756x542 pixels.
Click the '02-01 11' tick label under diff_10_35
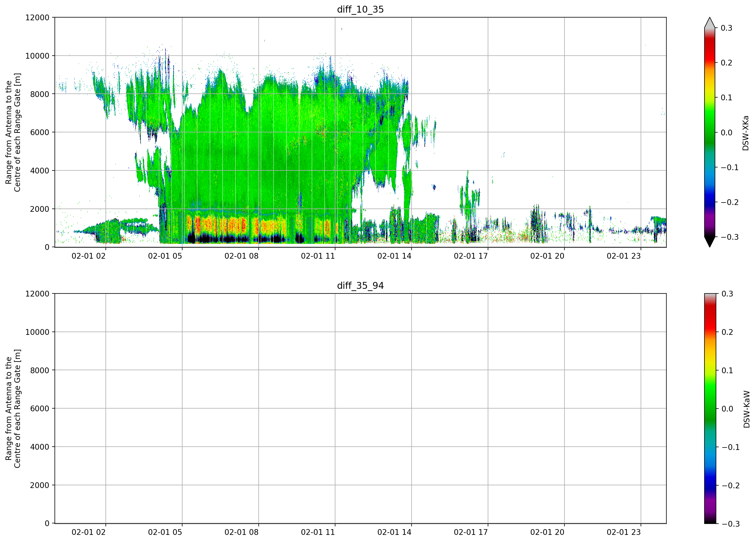click(318, 256)
